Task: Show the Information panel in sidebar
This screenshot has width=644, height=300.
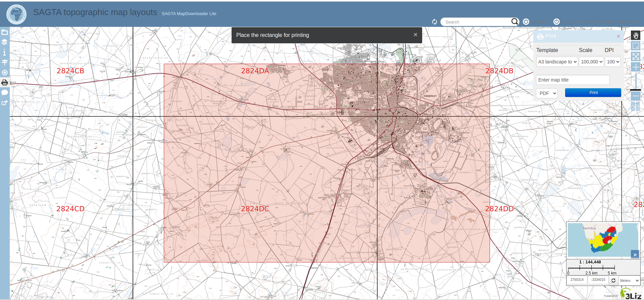Action: pyautogui.click(x=4, y=52)
